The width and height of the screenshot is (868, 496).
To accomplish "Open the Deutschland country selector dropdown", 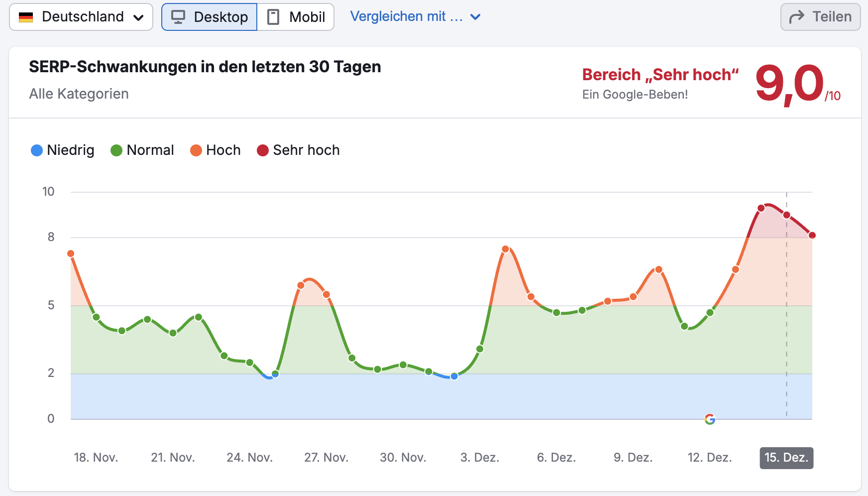I will [x=81, y=16].
